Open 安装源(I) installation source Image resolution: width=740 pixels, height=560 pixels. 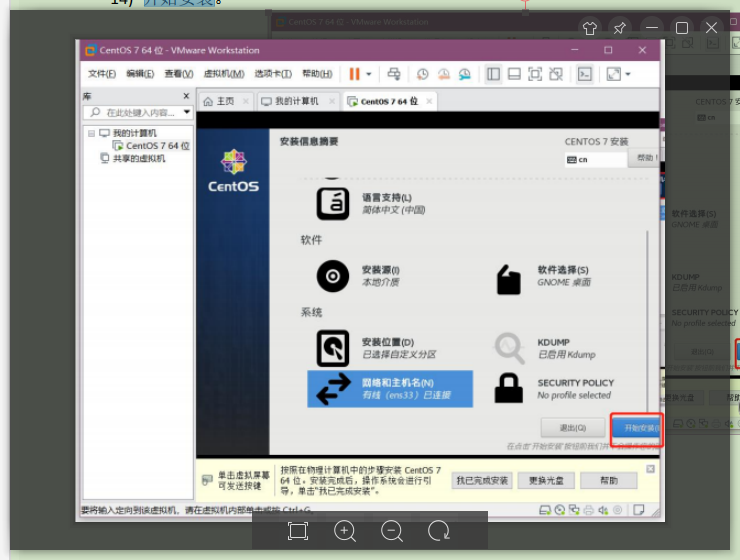coord(359,276)
